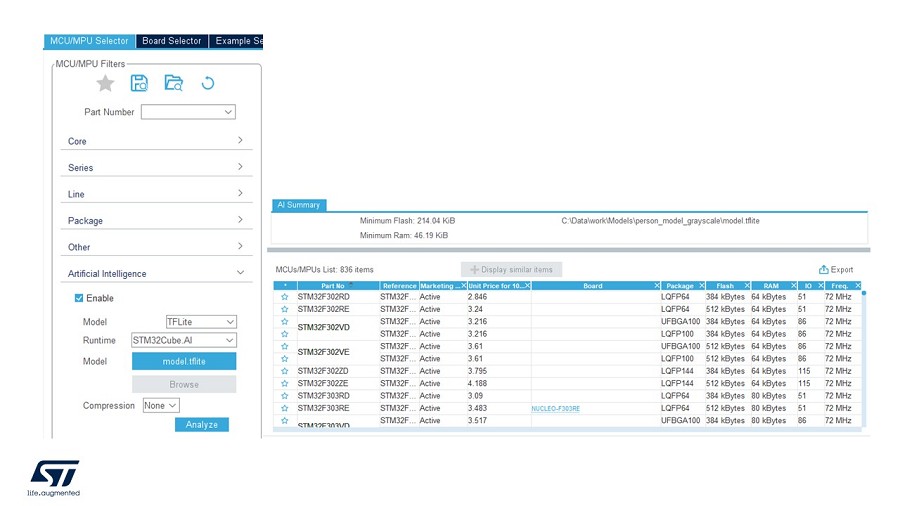Viewport: 900px width, 506px height.
Task: Open the Example Selector tab
Action: (236, 41)
